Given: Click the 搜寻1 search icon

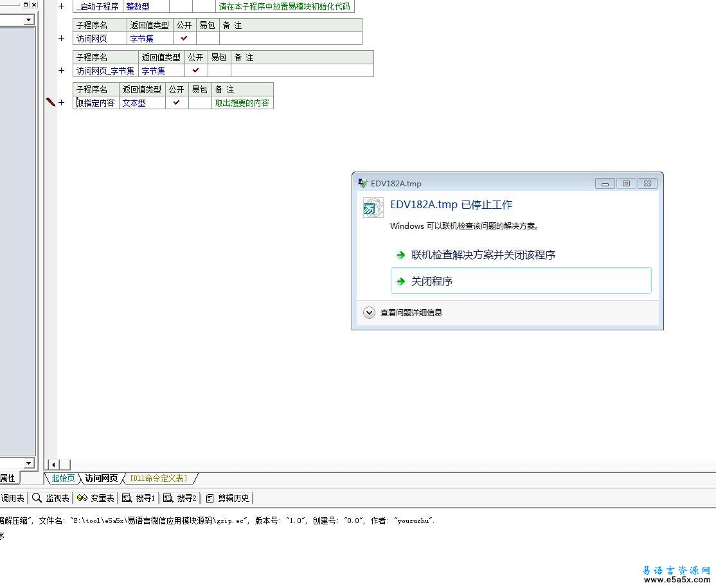Looking at the screenshot, I should point(127,498).
